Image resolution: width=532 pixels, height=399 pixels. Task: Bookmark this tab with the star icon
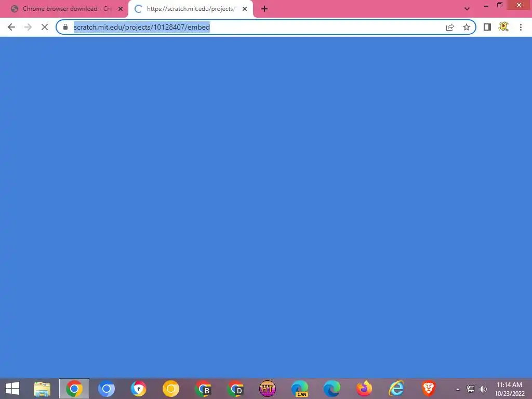467,27
